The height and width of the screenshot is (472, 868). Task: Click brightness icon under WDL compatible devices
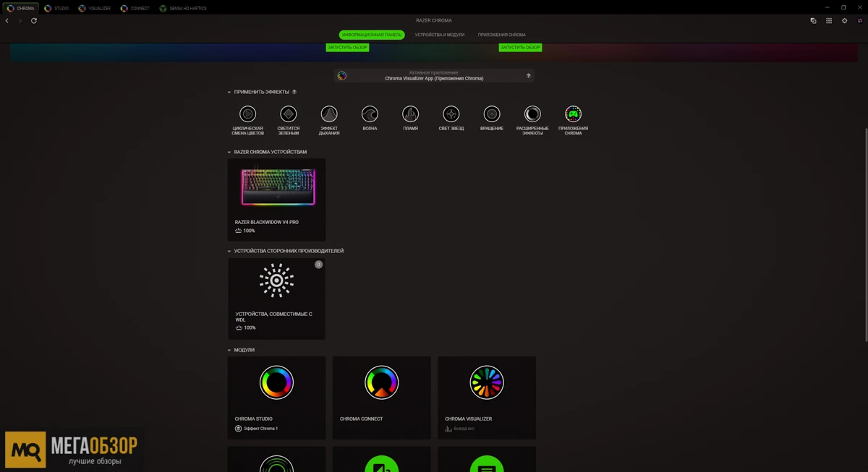point(239,328)
